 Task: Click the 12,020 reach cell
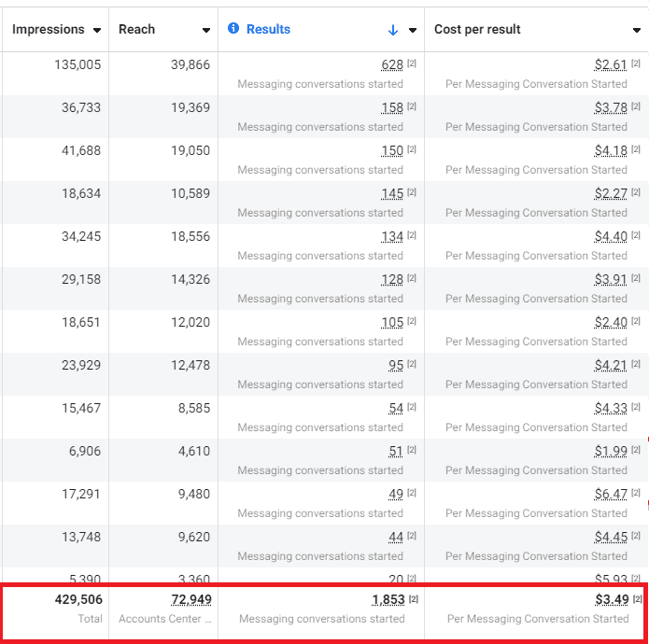[x=190, y=323]
